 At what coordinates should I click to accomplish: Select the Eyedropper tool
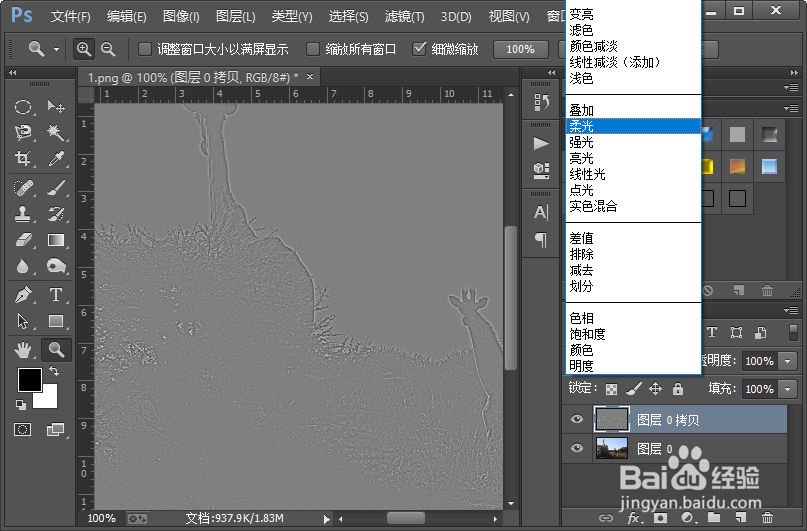(56, 158)
